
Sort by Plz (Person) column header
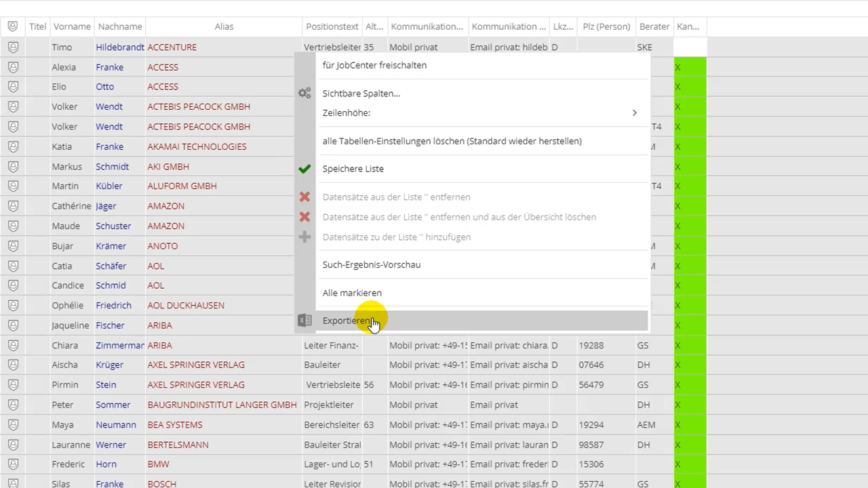pos(606,26)
